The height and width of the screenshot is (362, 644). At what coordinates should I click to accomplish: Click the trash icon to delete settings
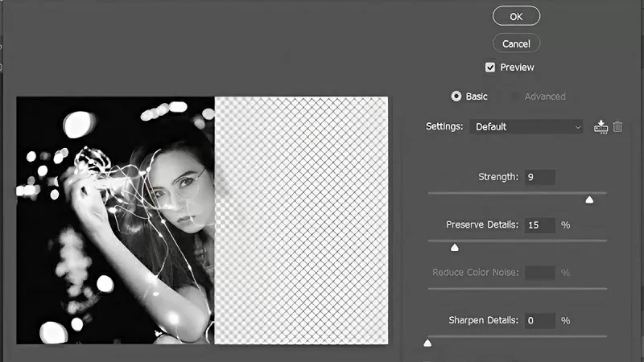(617, 126)
